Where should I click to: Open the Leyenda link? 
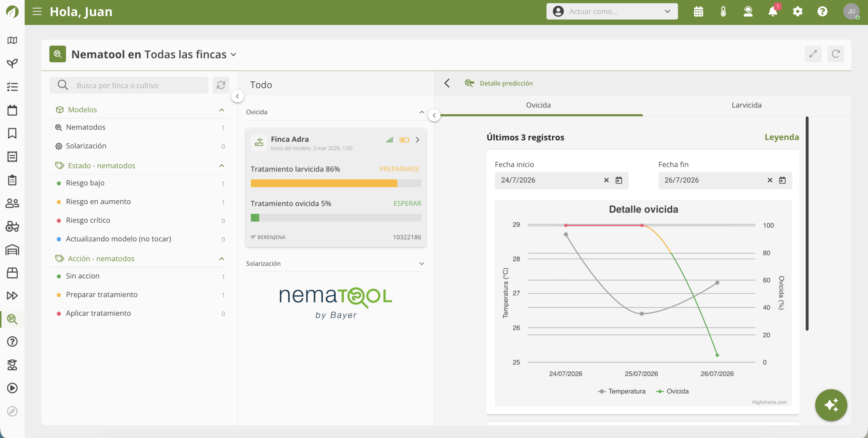[x=782, y=137]
